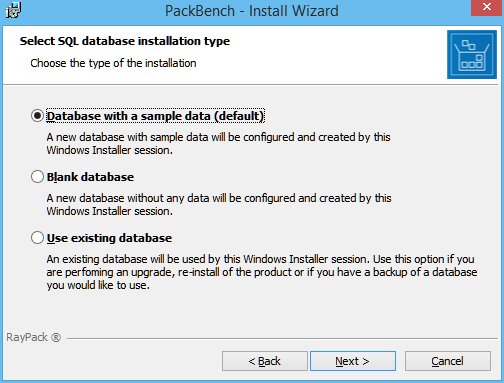Click the Next button
The height and width of the screenshot is (383, 504).
pyautogui.click(x=353, y=361)
